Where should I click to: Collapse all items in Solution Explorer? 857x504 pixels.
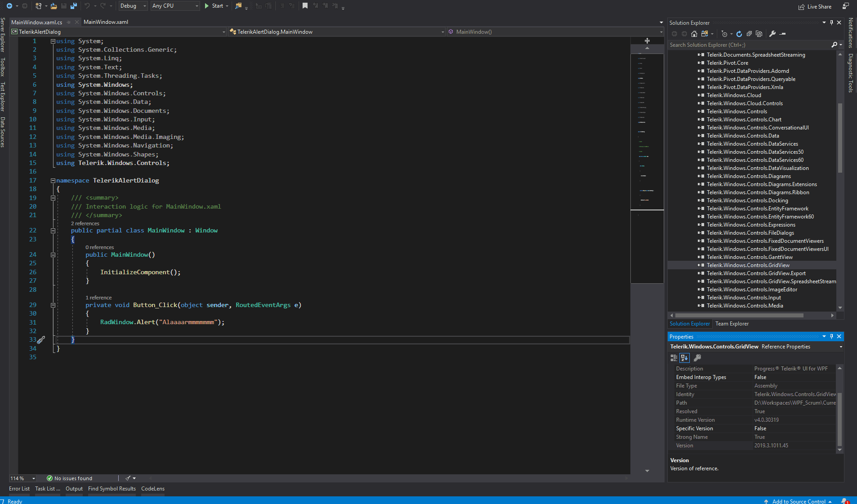[749, 34]
